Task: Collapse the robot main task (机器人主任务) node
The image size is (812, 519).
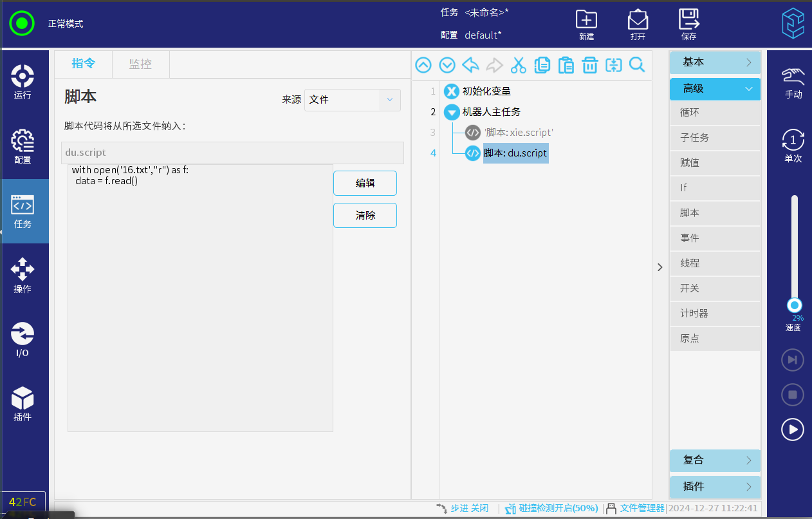Action: click(x=452, y=112)
